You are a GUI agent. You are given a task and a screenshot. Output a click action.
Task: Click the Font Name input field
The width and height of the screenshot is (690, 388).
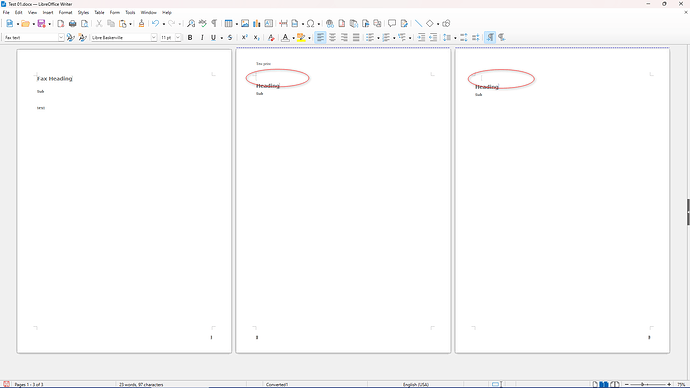click(120, 38)
